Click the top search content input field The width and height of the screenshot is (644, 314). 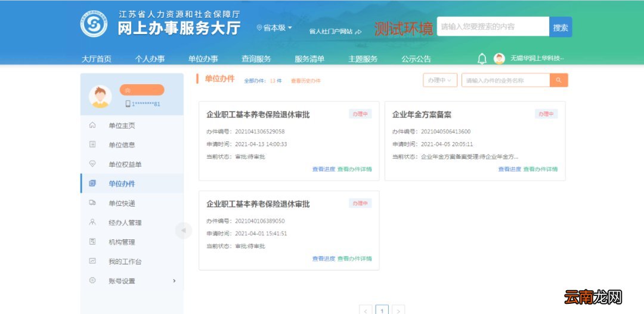[493, 27]
